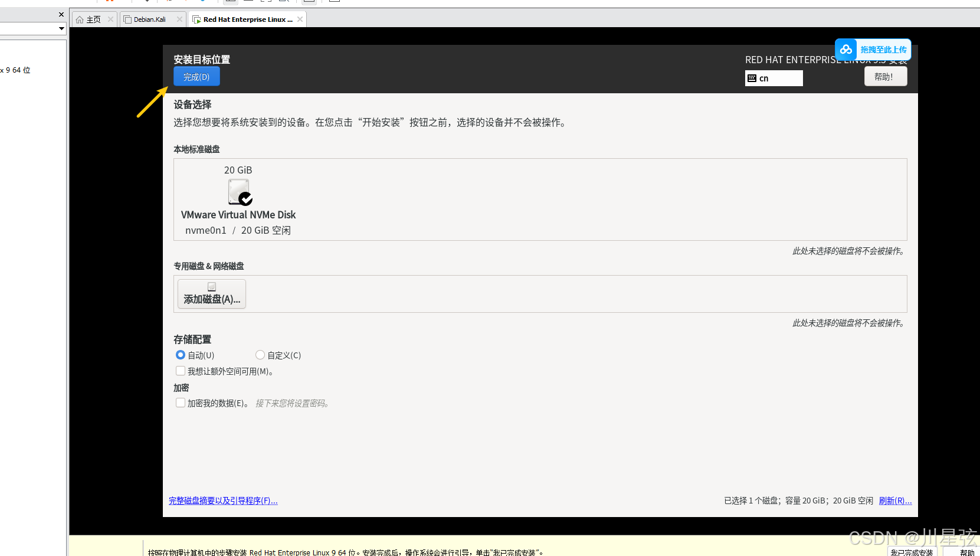Click the Debian.Kali tab VM icon
Image resolution: width=980 pixels, height=556 pixels.
pyautogui.click(x=127, y=19)
